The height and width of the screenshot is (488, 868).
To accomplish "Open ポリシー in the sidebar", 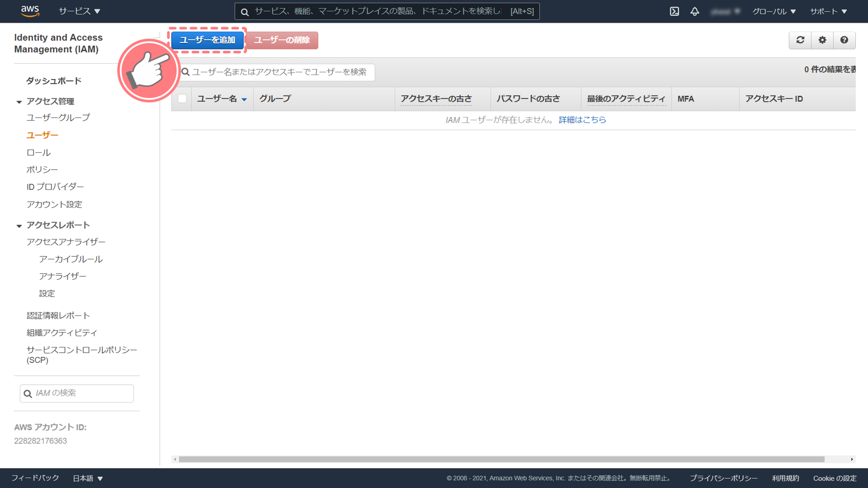I will pyautogui.click(x=42, y=170).
